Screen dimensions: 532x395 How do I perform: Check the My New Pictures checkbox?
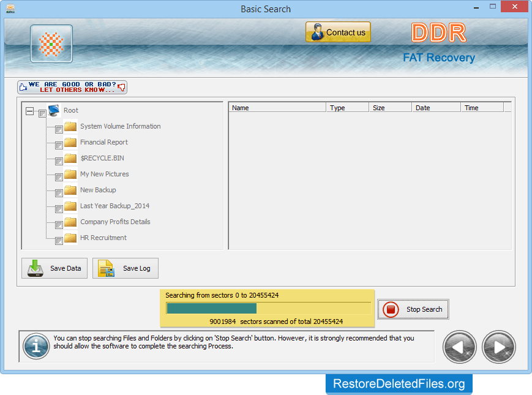(x=59, y=177)
